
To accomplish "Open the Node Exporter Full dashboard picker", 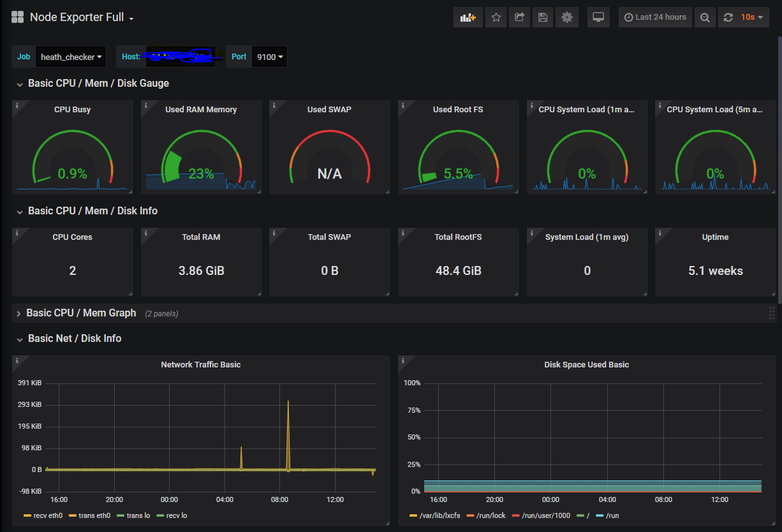I will point(82,18).
